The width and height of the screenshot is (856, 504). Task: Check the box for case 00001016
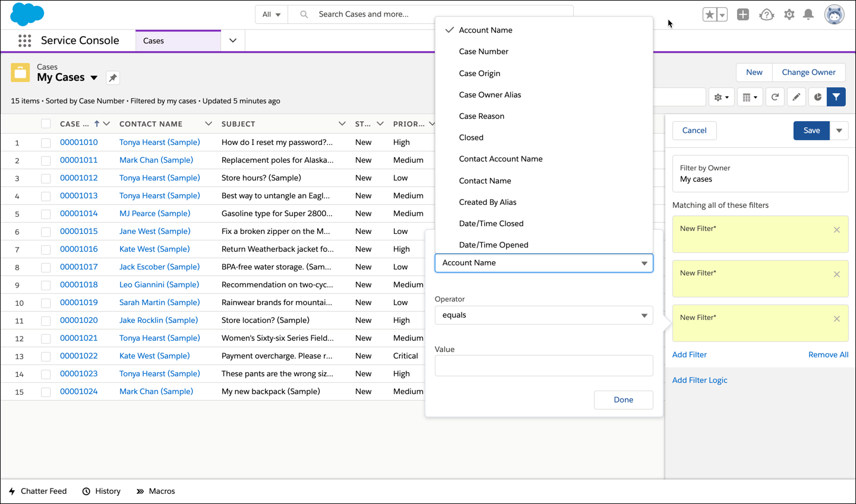point(46,249)
